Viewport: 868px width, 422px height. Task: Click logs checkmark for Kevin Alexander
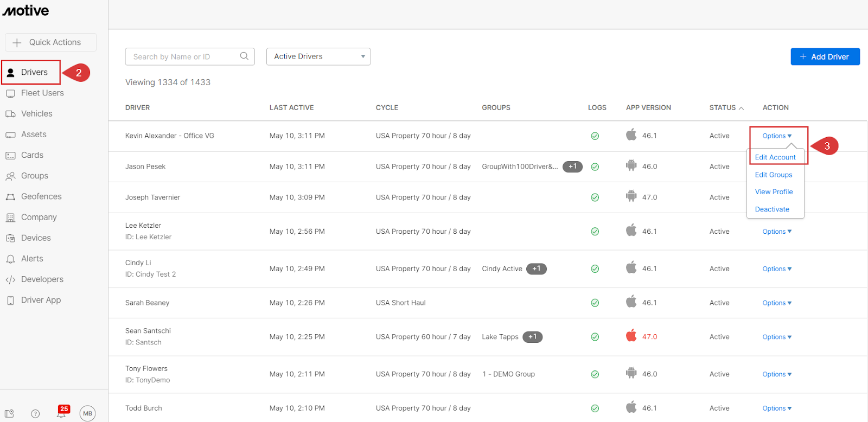595,136
